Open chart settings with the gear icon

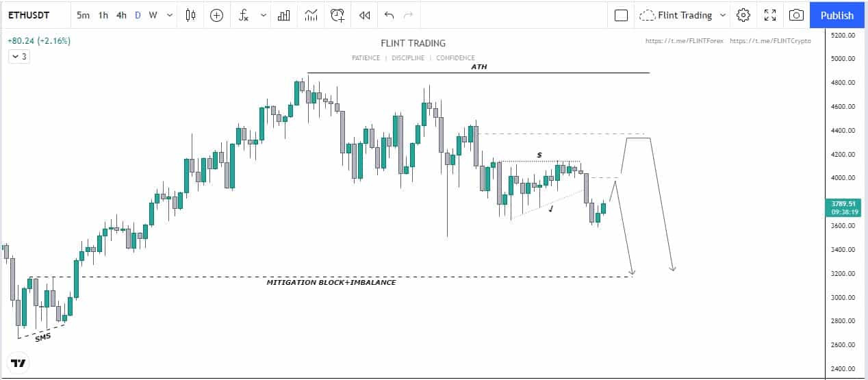[743, 15]
